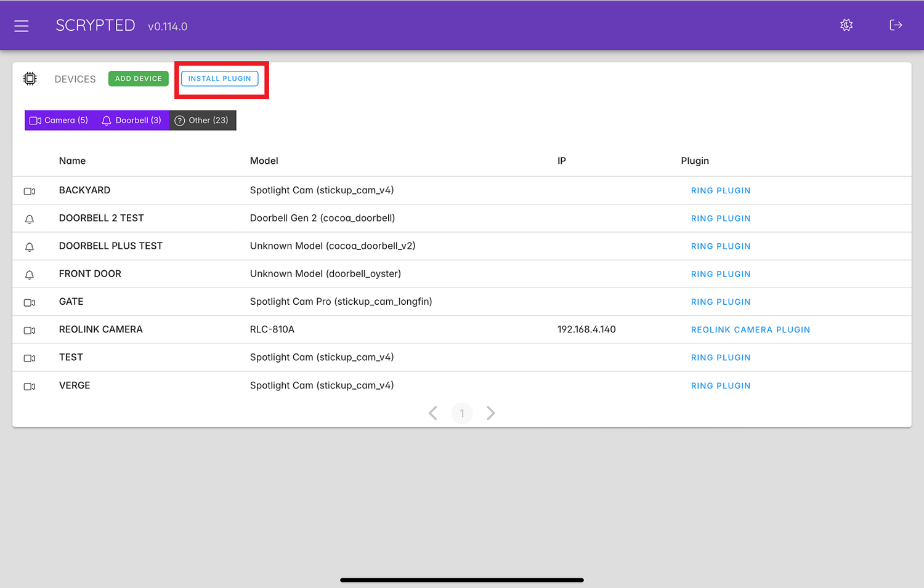The image size is (924, 588).
Task: Click the Plugin column header
Action: pos(695,161)
